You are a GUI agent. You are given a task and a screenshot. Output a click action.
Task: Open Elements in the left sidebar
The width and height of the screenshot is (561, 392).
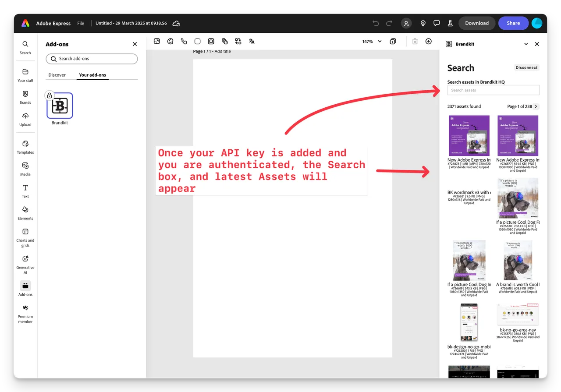click(25, 212)
